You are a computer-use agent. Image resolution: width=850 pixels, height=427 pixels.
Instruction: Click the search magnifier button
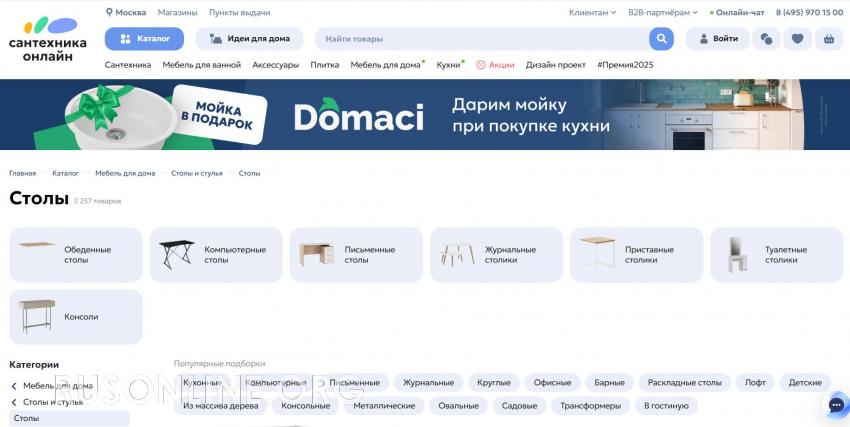[661, 39]
